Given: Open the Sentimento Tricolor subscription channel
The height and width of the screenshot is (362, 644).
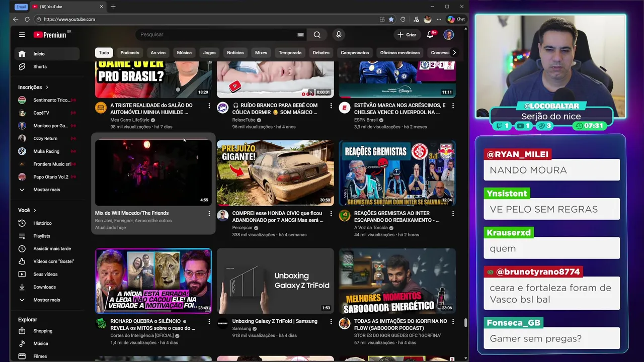Looking at the screenshot, I should (x=47, y=100).
